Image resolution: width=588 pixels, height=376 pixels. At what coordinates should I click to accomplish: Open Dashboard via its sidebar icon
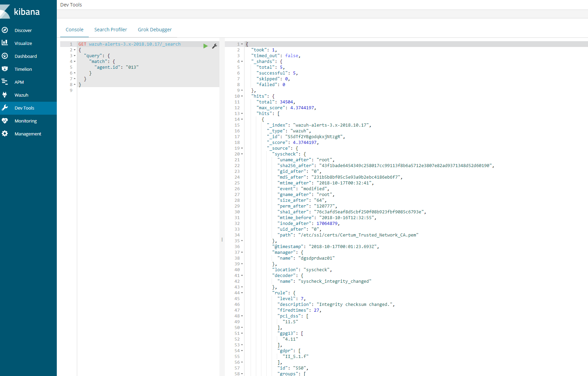[5, 56]
